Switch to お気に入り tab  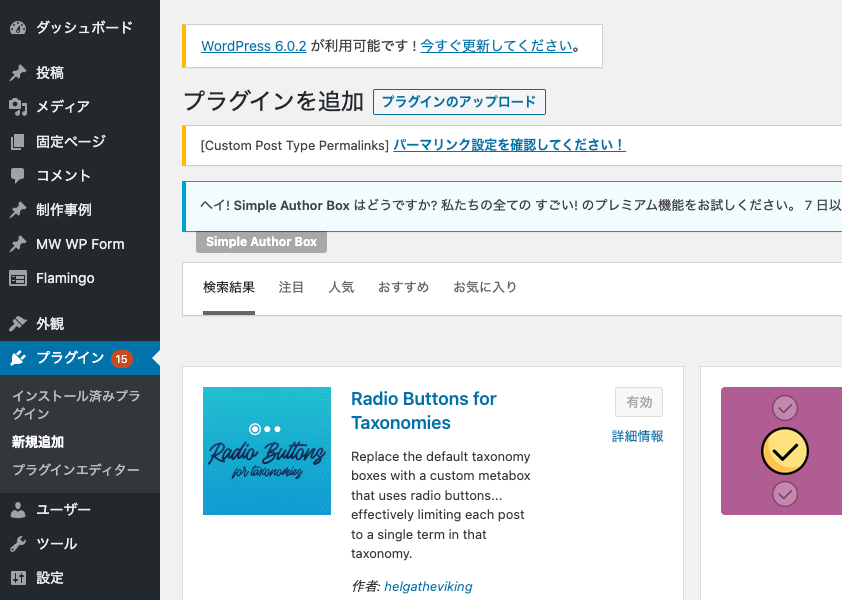485,287
